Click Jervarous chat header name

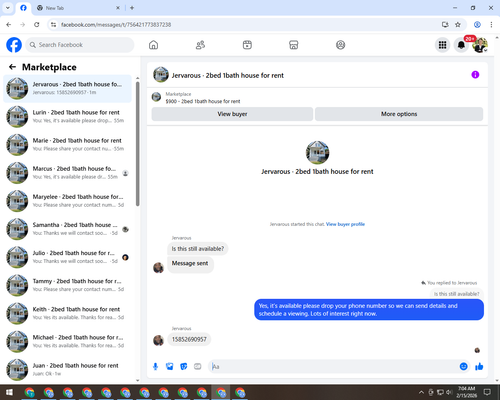pos(228,76)
